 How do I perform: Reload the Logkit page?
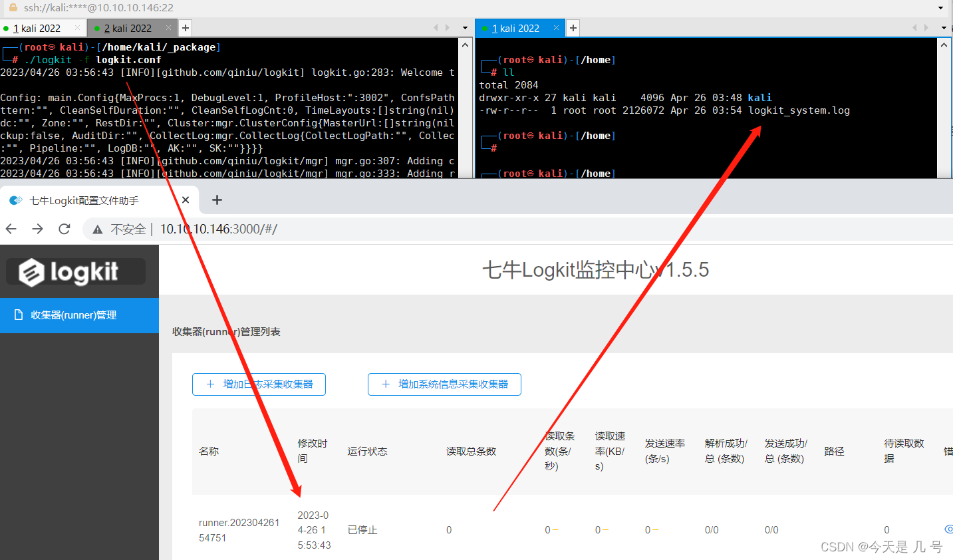click(x=65, y=229)
